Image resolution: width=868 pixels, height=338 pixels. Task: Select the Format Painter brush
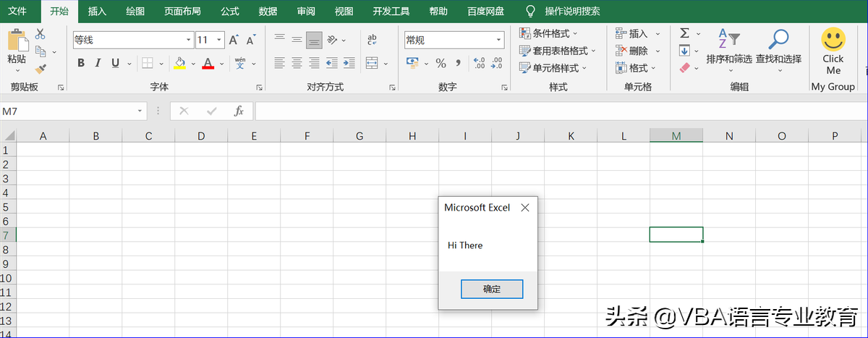[41, 69]
